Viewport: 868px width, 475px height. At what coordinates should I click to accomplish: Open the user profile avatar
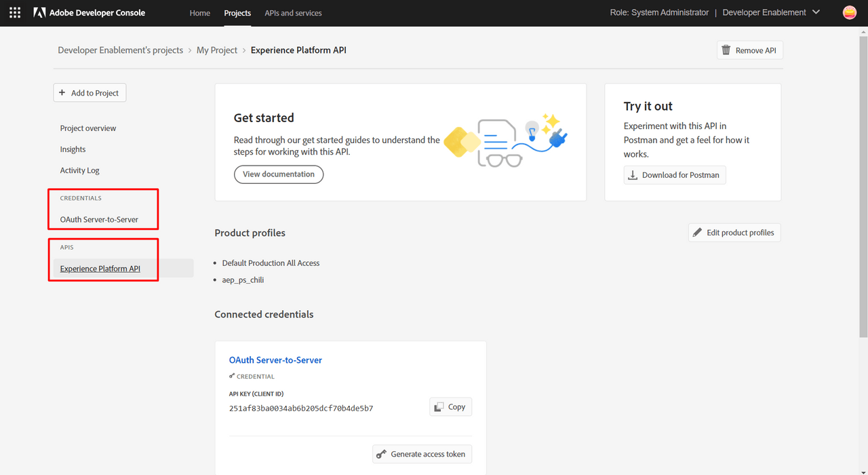(x=850, y=12)
